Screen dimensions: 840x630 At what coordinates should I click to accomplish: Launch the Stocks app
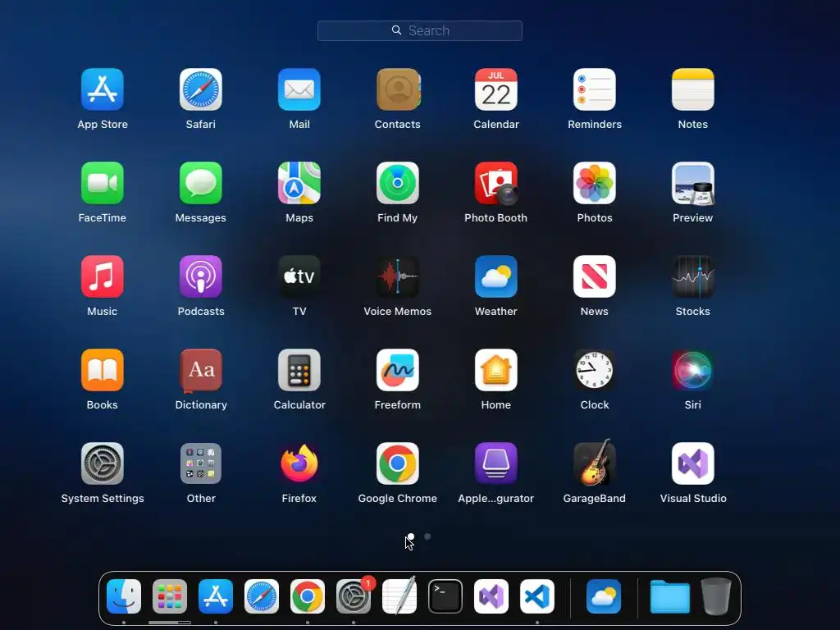692,276
